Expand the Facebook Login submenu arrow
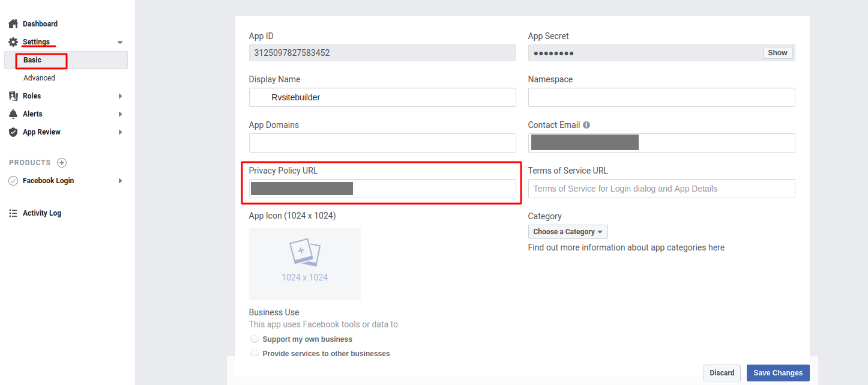Viewport: 868px width, 385px height. (x=120, y=181)
